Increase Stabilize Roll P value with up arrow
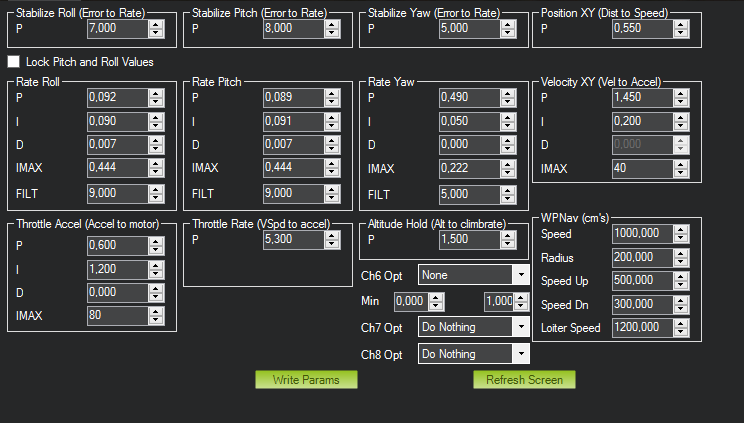744x423 pixels. (156, 24)
